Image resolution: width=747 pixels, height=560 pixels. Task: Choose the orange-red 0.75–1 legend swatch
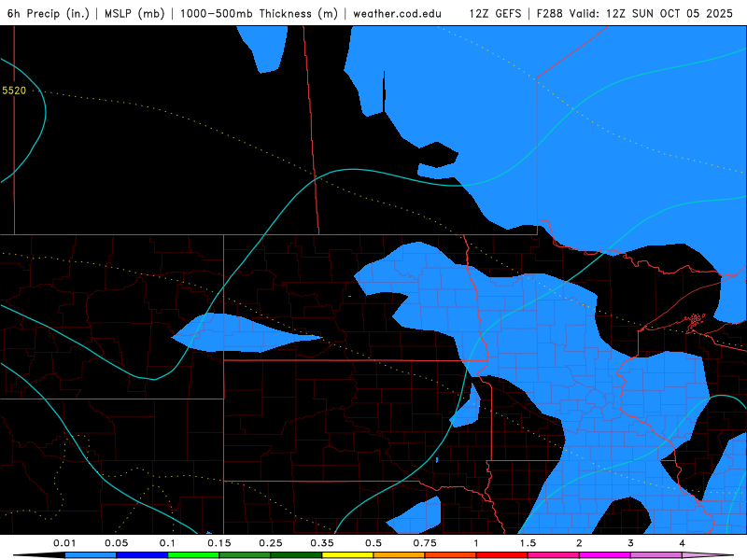tap(451, 555)
